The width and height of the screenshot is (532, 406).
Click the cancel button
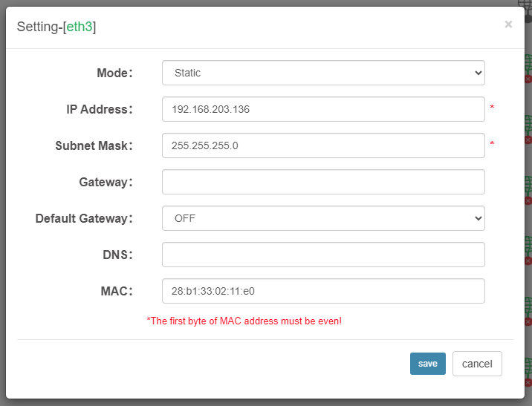[477, 364]
